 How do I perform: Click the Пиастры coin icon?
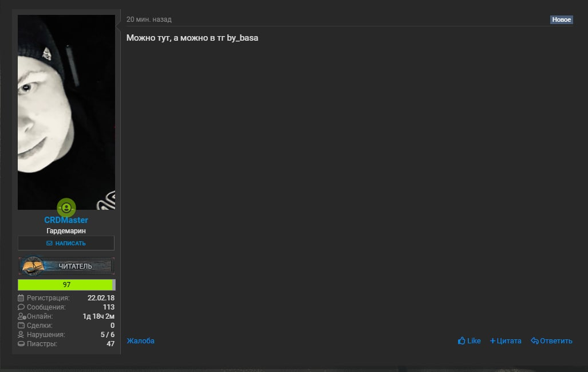(x=21, y=344)
